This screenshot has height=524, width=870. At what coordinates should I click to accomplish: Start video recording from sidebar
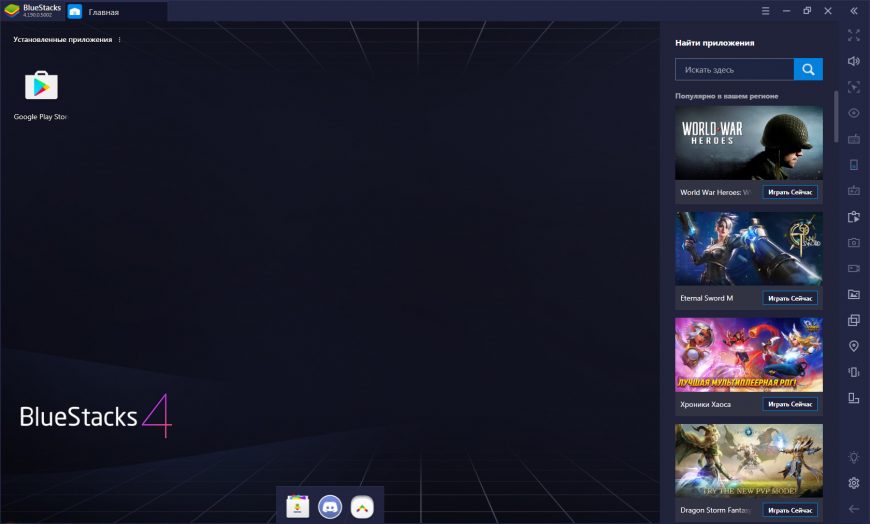pos(854,268)
